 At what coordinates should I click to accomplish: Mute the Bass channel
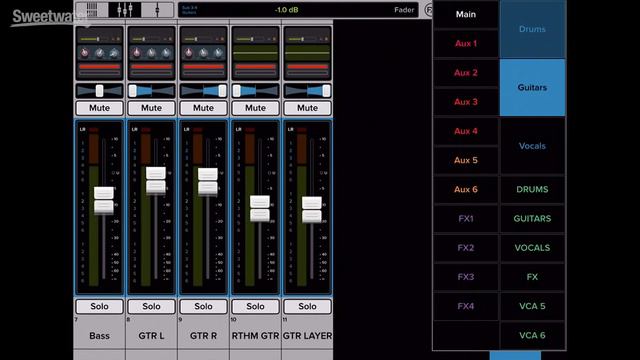[100, 108]
